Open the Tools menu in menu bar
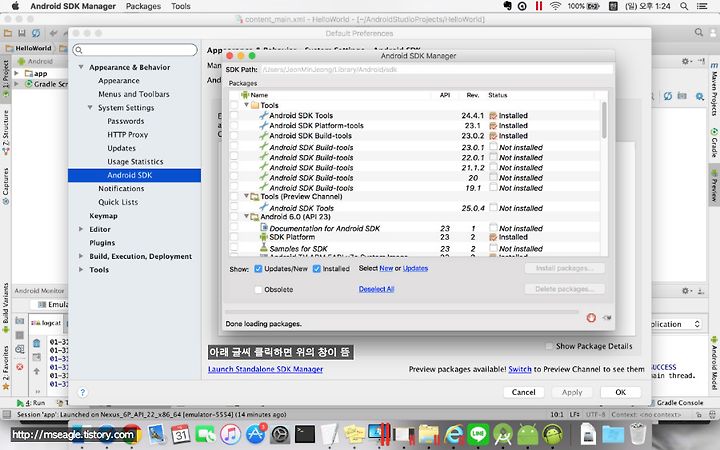Image resolution: width=720 pixels, height=450 pixels. coord(180,6)
